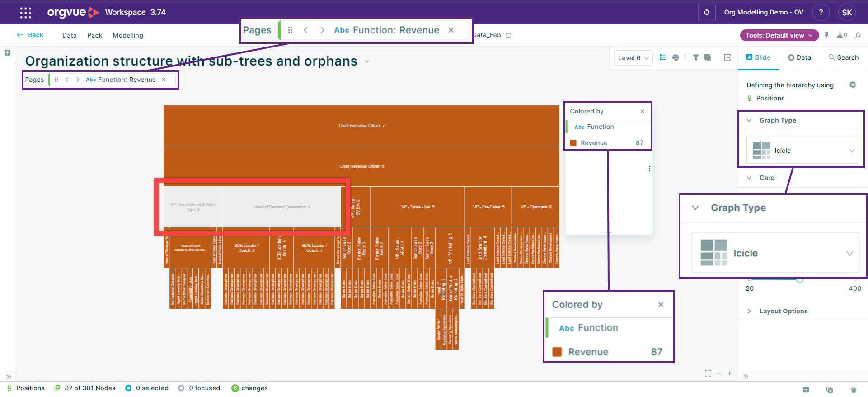Click the 0 focused indicator
Image resolution: width=868 pixels, height=397 pixels.
[x=199, y=388]
